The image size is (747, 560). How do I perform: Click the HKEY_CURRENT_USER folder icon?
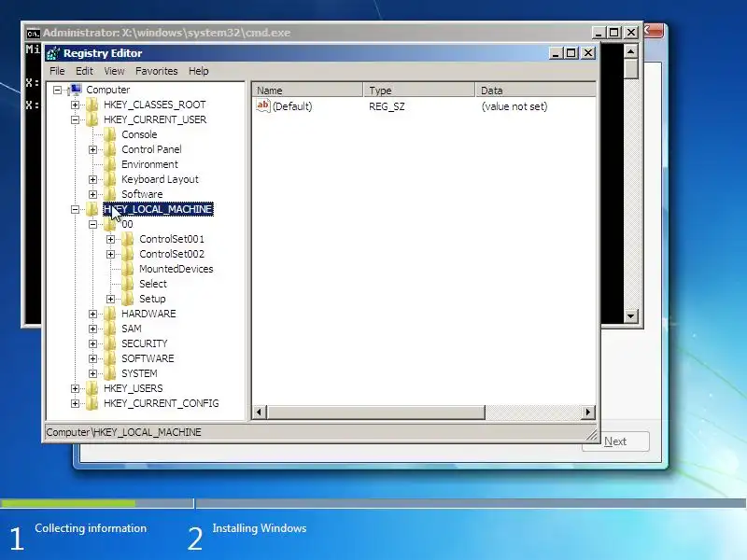pyautogui.click(x=92, y=119)
